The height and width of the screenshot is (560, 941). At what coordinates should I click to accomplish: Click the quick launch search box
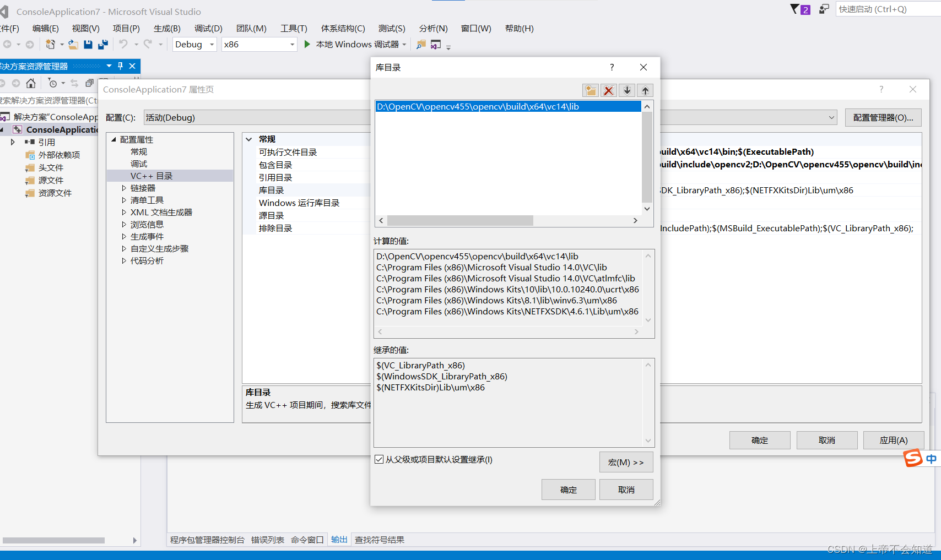click(x=887, y=9)
